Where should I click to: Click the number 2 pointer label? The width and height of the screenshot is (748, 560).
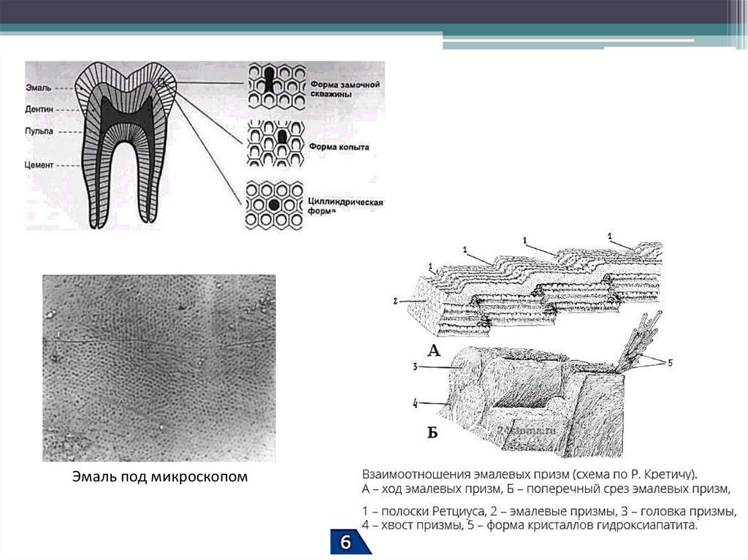(x=395, y=302)
